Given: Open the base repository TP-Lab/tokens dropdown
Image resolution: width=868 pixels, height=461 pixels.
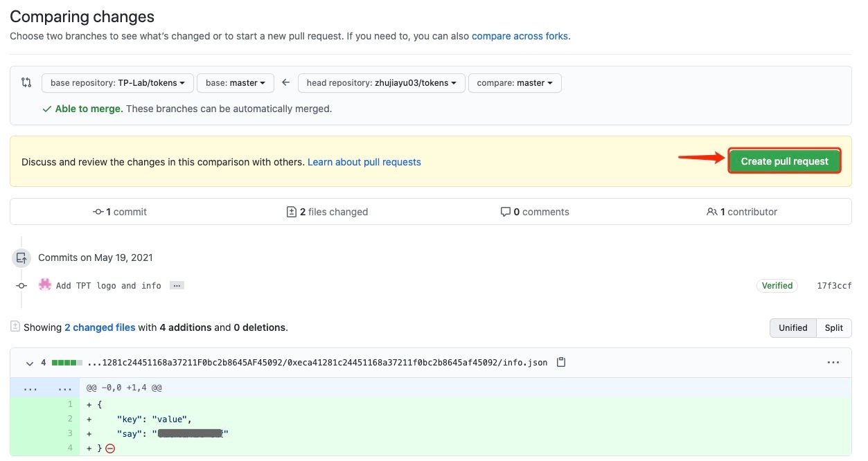Looking at the screenshot, I should [117, 83].
